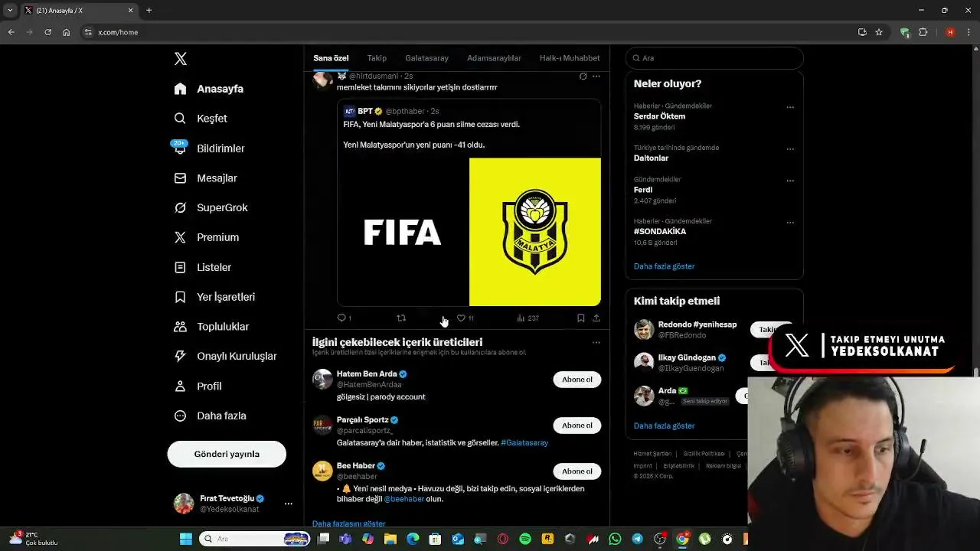Click the browser reload button
Image resolution: width=980 pixels, height=551 pixels.
coord(47,32)
